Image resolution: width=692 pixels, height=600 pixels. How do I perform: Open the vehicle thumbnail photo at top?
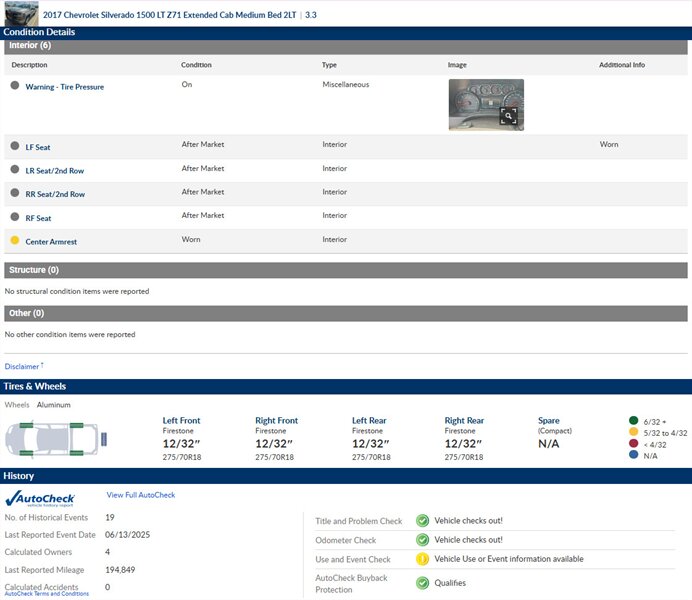click(22, 13)
